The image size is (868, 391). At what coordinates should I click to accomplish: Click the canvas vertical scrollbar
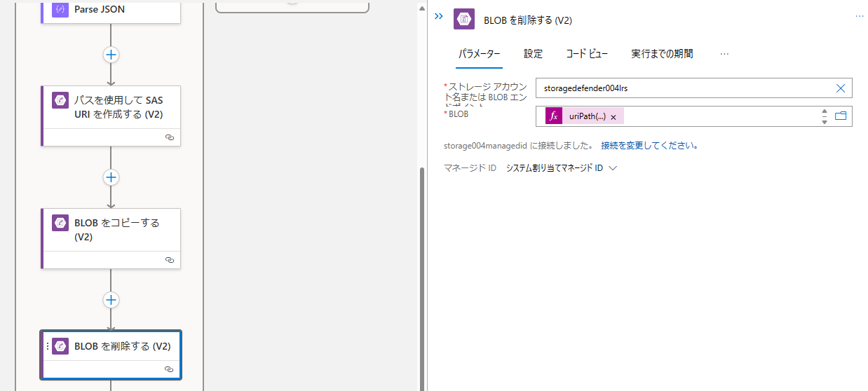[421, 277]
